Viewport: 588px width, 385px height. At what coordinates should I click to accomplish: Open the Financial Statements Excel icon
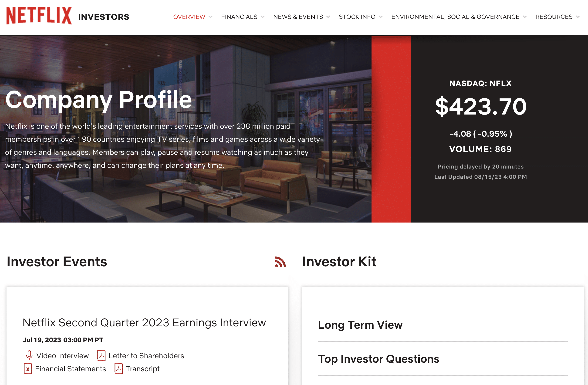click(27, 369)
